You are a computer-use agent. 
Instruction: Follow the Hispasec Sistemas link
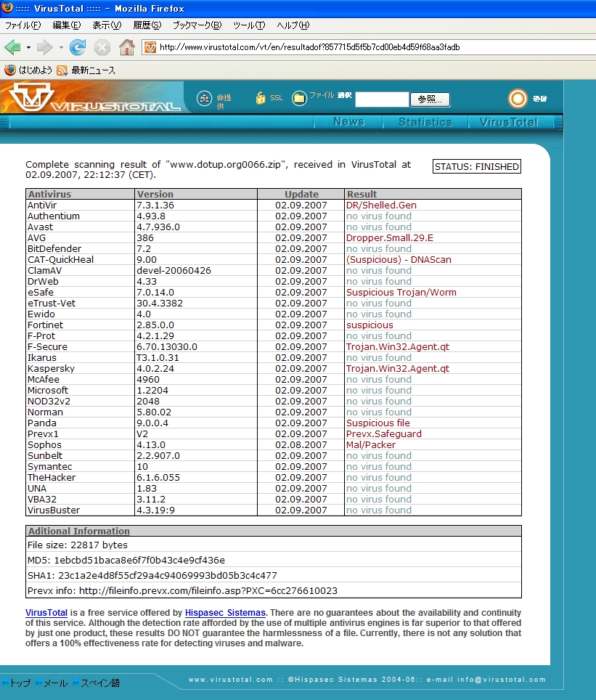point(225,613)
